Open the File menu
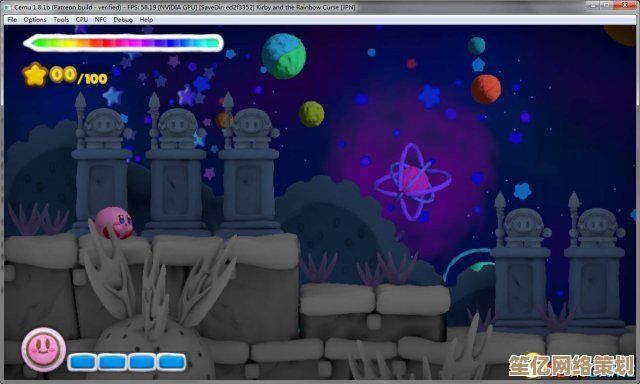This screenshot has width=640, height=384. point(12,20)
